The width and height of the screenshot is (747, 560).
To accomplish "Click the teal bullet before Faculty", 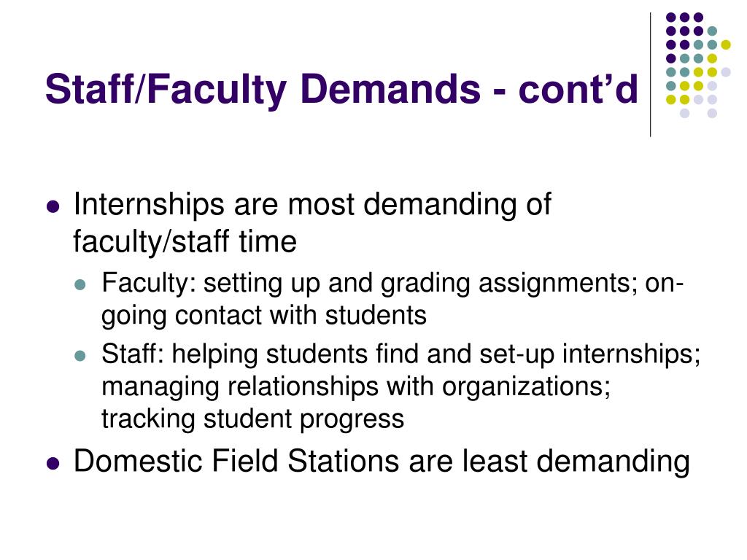I will 80,285.
